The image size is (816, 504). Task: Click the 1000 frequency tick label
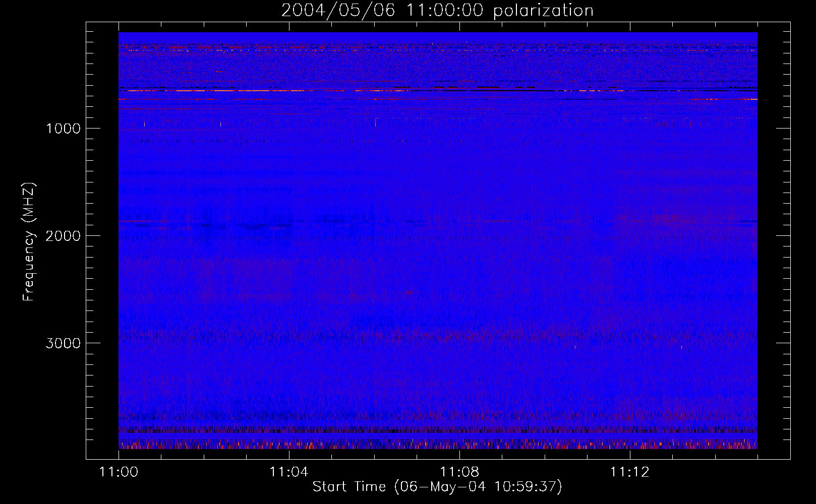pyautogui.click(x=63, y=129)
